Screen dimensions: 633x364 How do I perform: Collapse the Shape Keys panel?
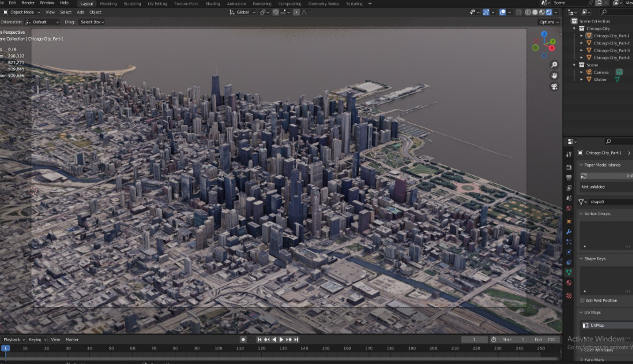tap(581, 259)
